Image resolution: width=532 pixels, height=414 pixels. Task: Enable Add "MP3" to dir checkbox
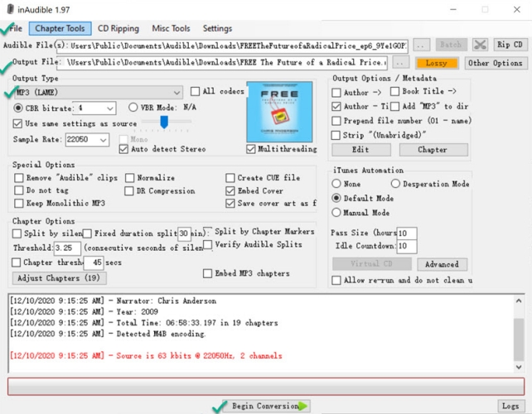pos(395,107)
